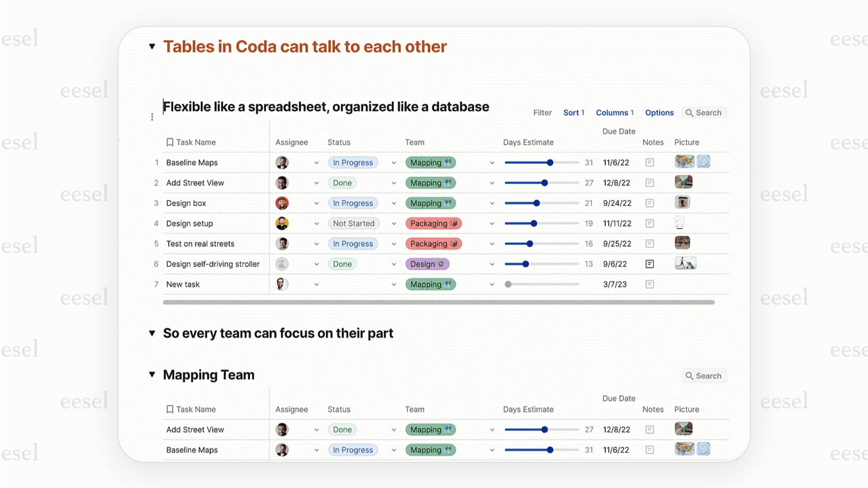
Task: Click the bookmark icon beside Task Name header
Action: tap(169, 141)
